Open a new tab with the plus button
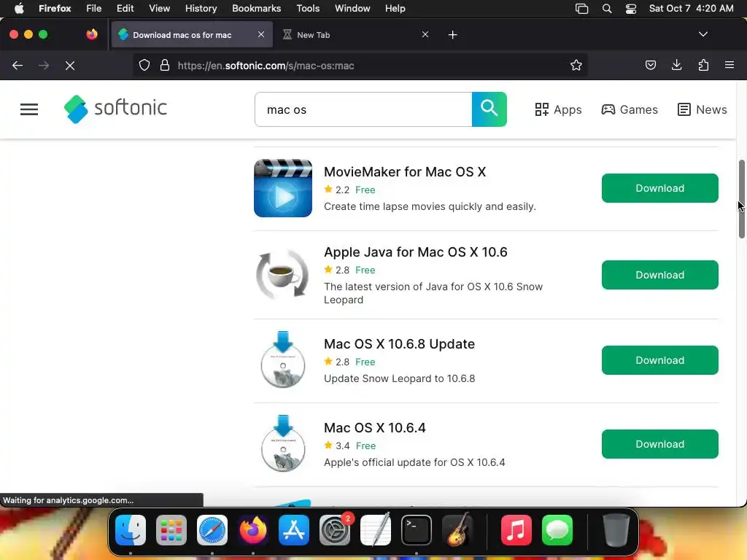 coord(452,35)
